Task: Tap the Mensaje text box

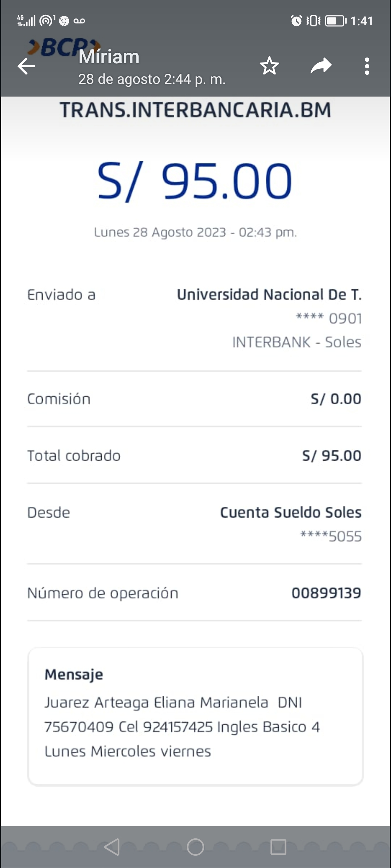Action: click(195, 716)
